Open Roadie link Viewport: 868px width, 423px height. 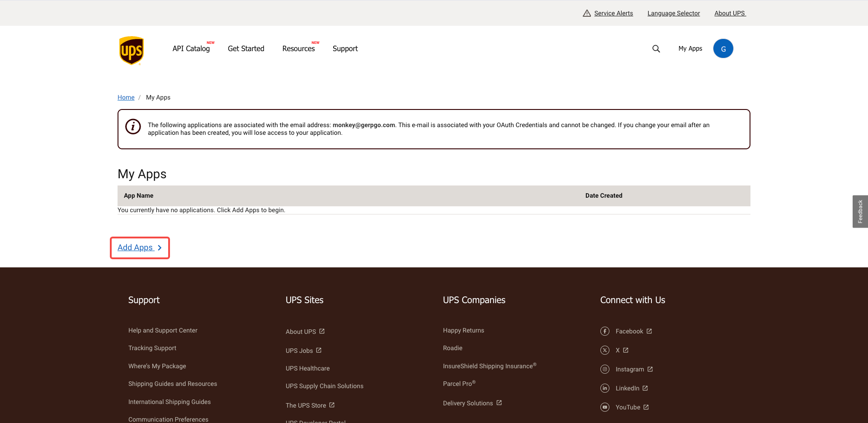(453, 348)
